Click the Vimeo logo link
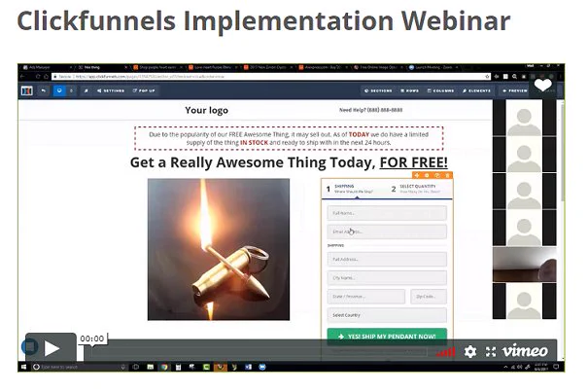Viewport: 588px width, 392px height. [x=525, y=351]
